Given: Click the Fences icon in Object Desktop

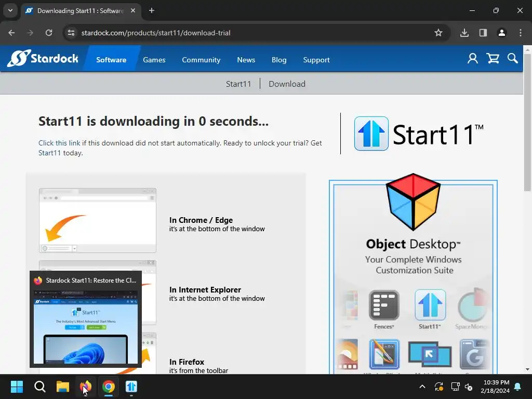Looking at the screenshot, I should [384, 305].
